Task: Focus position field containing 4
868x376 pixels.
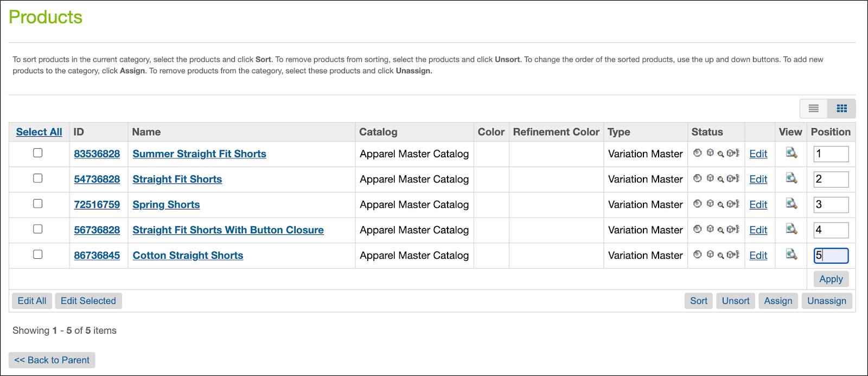Action: 831,230
